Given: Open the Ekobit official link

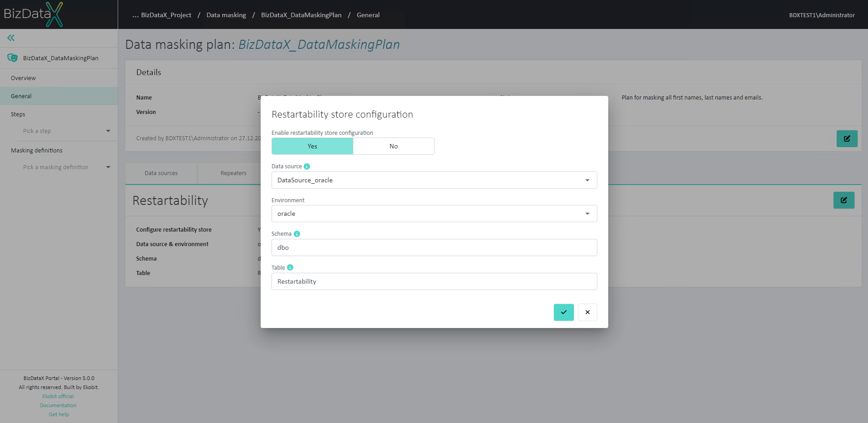Looking at the screenshot, I should tap(58, 396).
